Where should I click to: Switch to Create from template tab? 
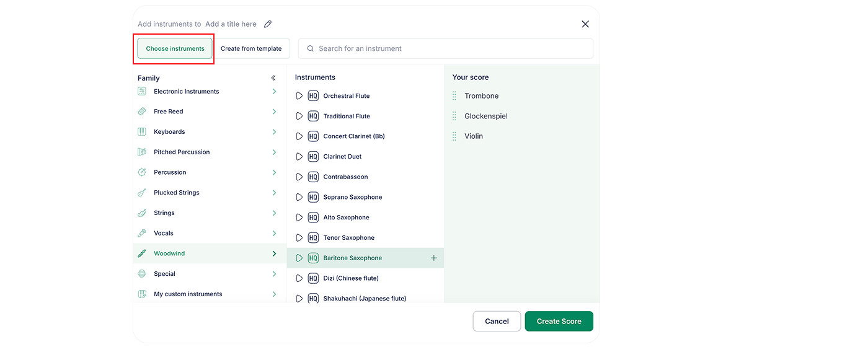(x=251, y=48)
